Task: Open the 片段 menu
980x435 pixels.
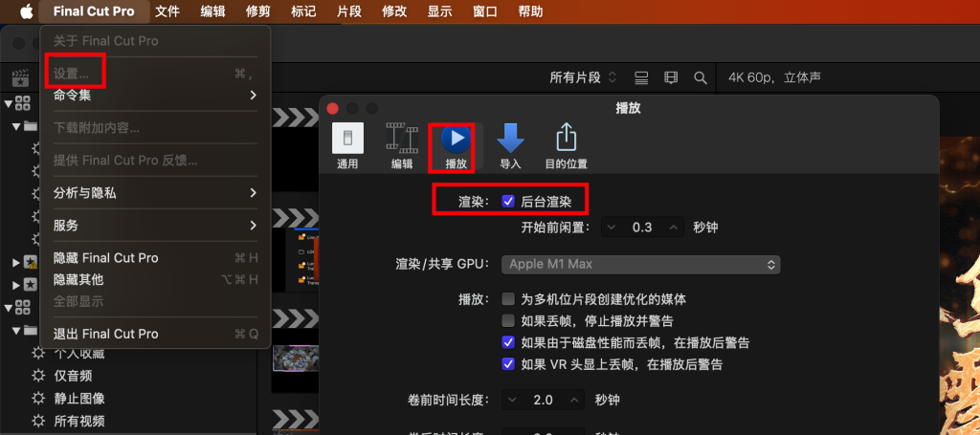Action: point(348,11)
